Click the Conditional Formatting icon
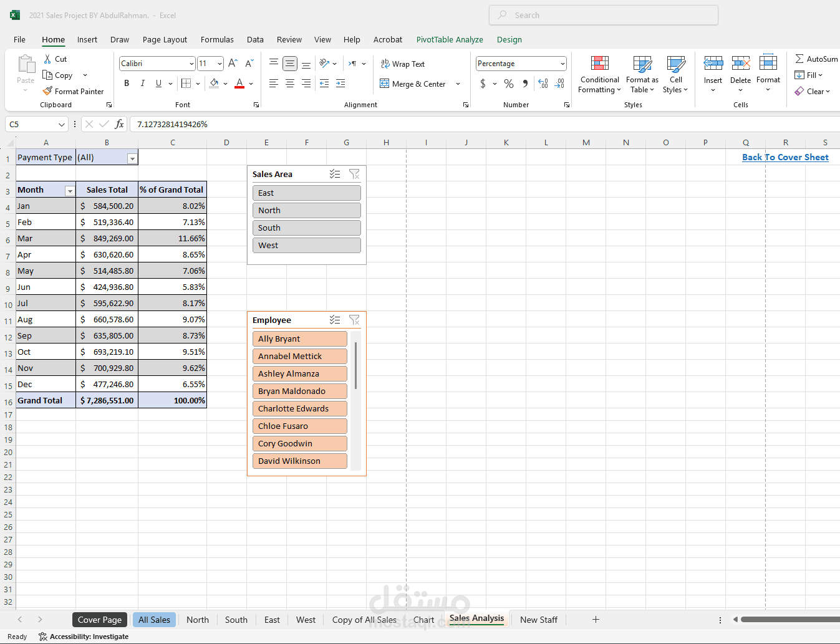 point(599,64)
